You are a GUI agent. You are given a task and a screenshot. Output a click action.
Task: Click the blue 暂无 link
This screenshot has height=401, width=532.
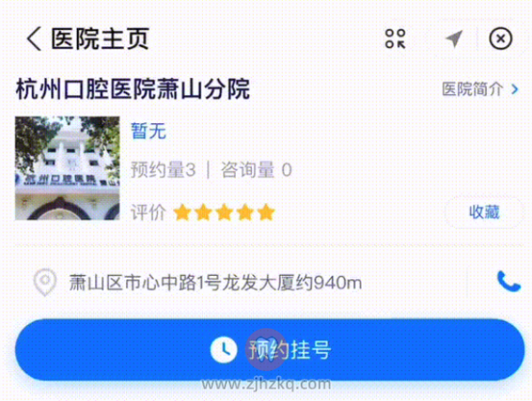[x=149, y=131]
